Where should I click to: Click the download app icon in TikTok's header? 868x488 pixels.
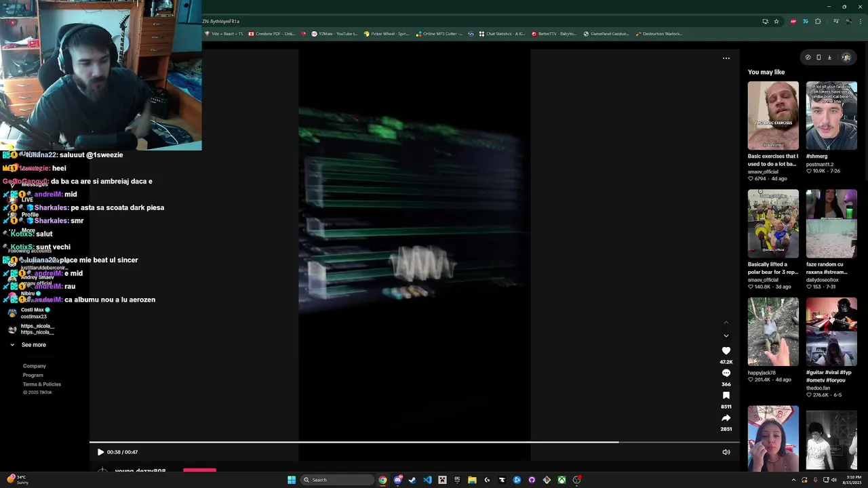coord(829,58)
